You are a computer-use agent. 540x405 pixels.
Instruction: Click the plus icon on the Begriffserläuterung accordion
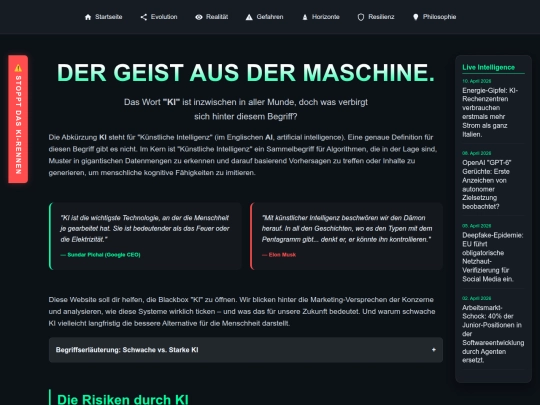point(434,350)
